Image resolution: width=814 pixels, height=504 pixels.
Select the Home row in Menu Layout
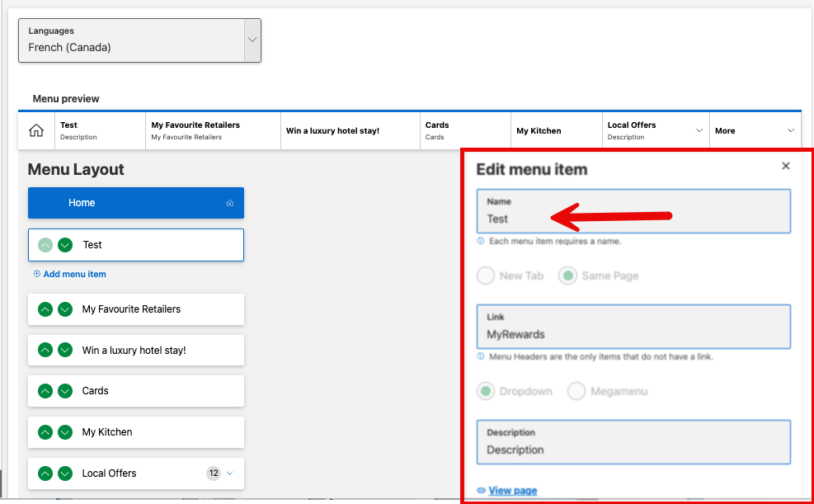(136, 203)
